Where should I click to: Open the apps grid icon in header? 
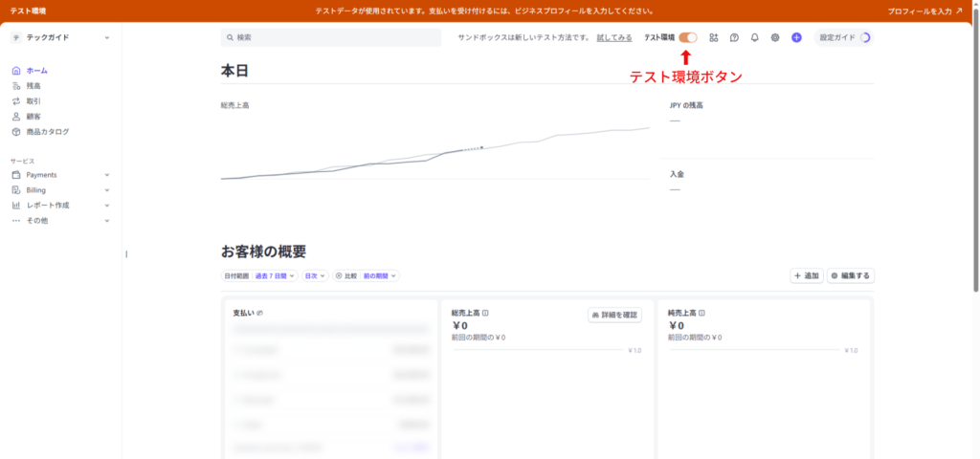click(714, 37)
